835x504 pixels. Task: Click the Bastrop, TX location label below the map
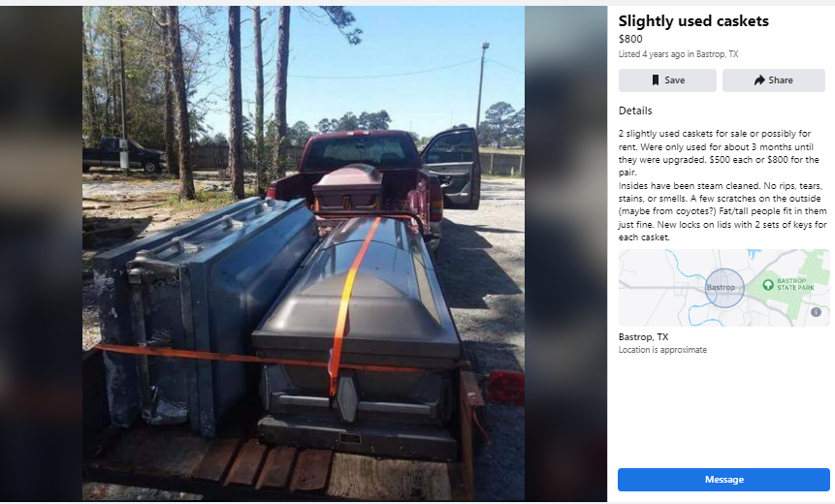pos(643,337)
